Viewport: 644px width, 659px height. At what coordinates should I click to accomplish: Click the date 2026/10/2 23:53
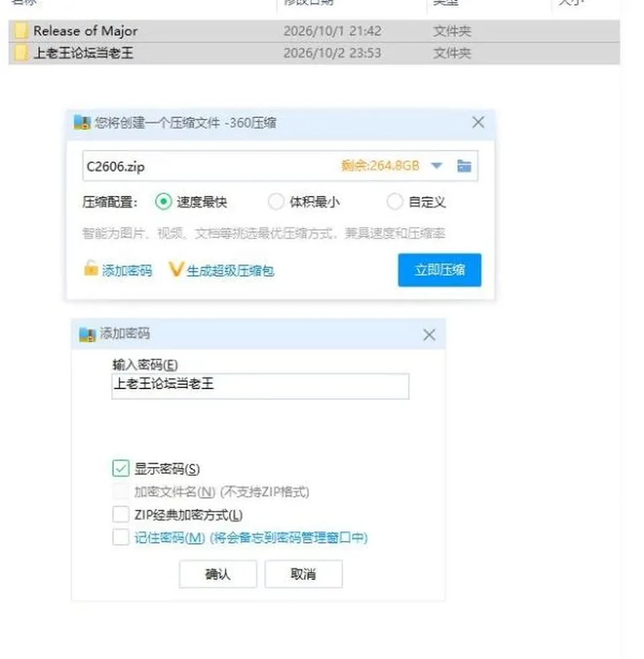[x=332, y=53]
